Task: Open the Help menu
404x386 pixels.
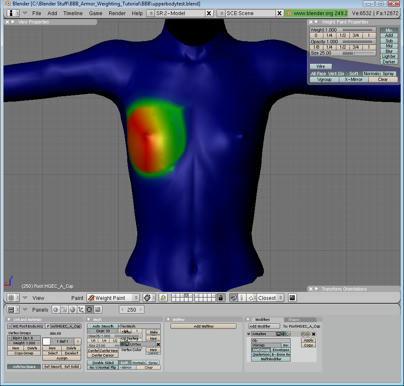Action: pyautogui.click(x=137, y=13)
